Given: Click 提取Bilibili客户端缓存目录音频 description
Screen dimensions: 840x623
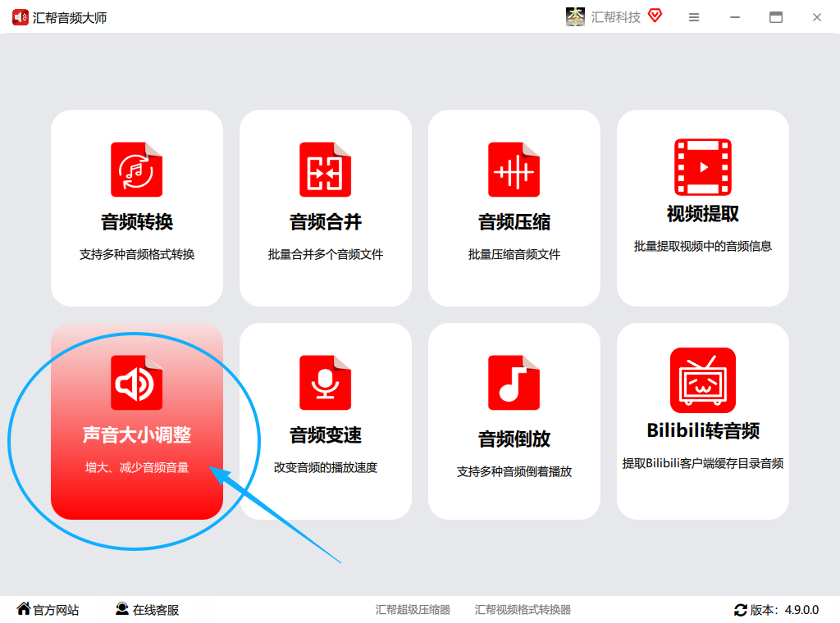Looking at the screenshot, I should coord(703,463).
